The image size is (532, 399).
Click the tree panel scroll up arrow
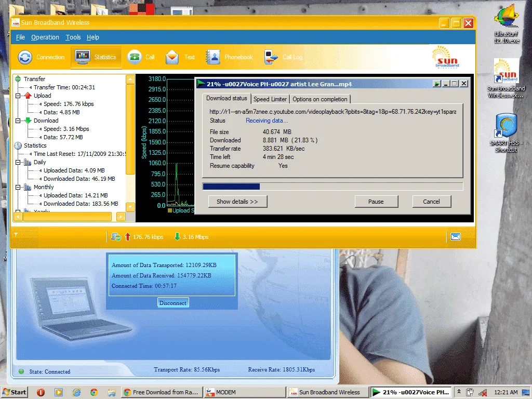(x=130, y=79)
